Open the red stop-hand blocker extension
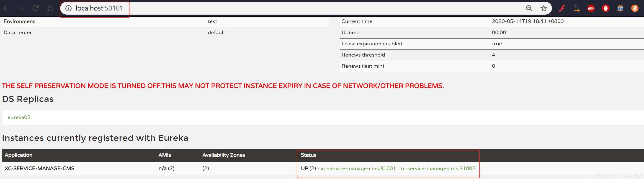Screen dimensions: 644x179 pyautogui.click(x=605, y=8)
